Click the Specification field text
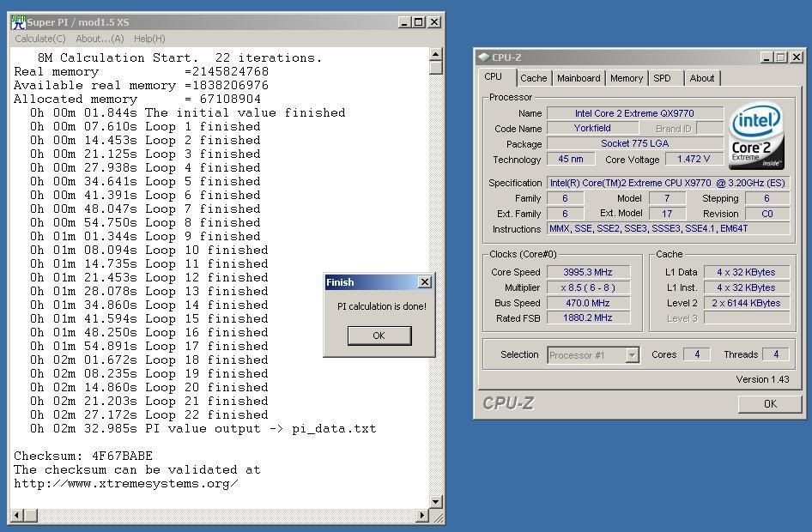 tap(668, 183)
